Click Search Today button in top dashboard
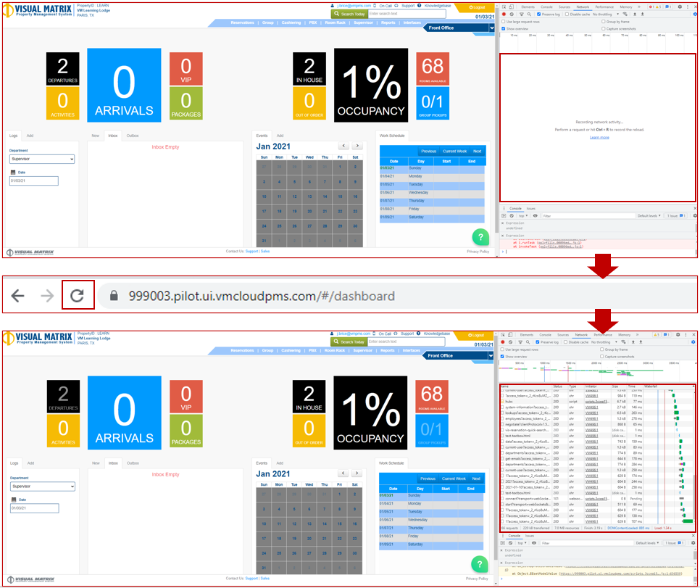This screenshot has height=588, width=700. click(x=349, y=14)
